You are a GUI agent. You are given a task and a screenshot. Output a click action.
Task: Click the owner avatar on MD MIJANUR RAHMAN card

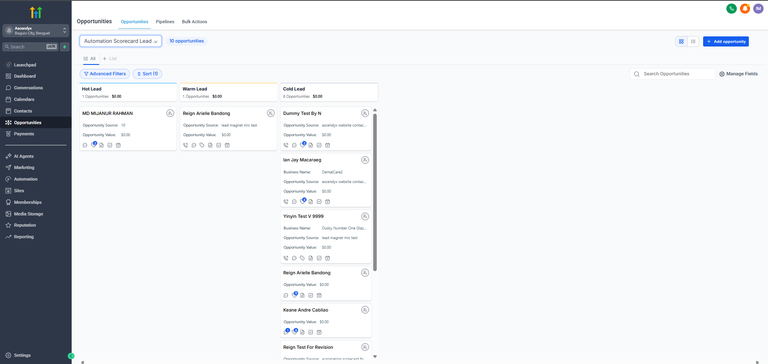[170, 113]
